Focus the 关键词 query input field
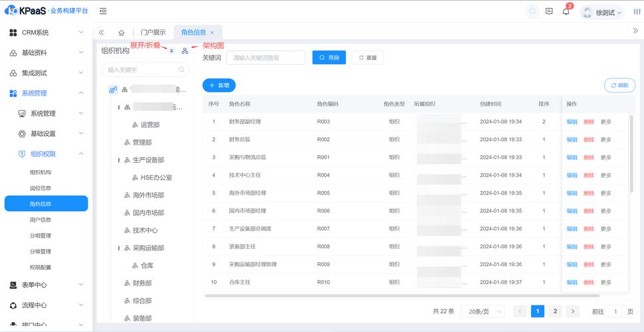 point(266,58)
